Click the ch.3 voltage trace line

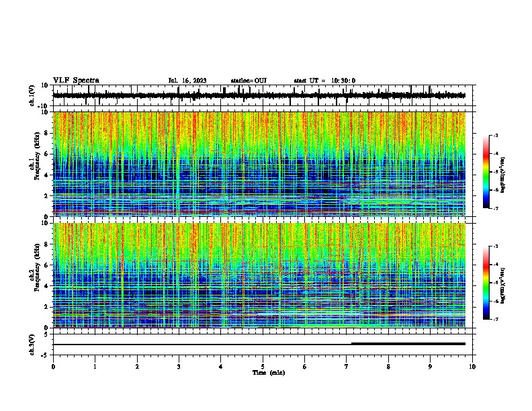[x=259, y=344]
